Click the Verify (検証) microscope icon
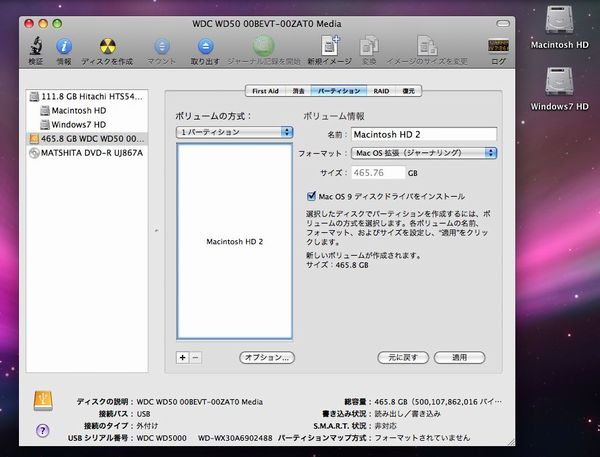Viewport: 600px width, 457px height. [36, 46]
